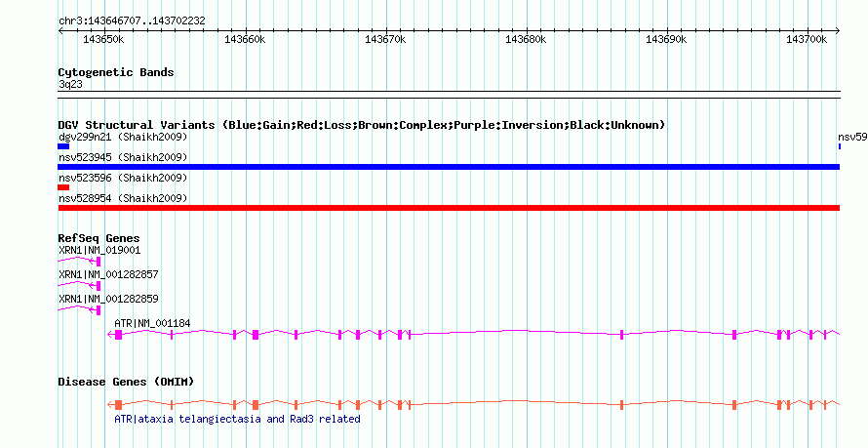Image resolution: width=868 pixels, height=448 pixels.
Task: Click the XRN1|NM_001282857 transcript label
Action: point(108,274)
